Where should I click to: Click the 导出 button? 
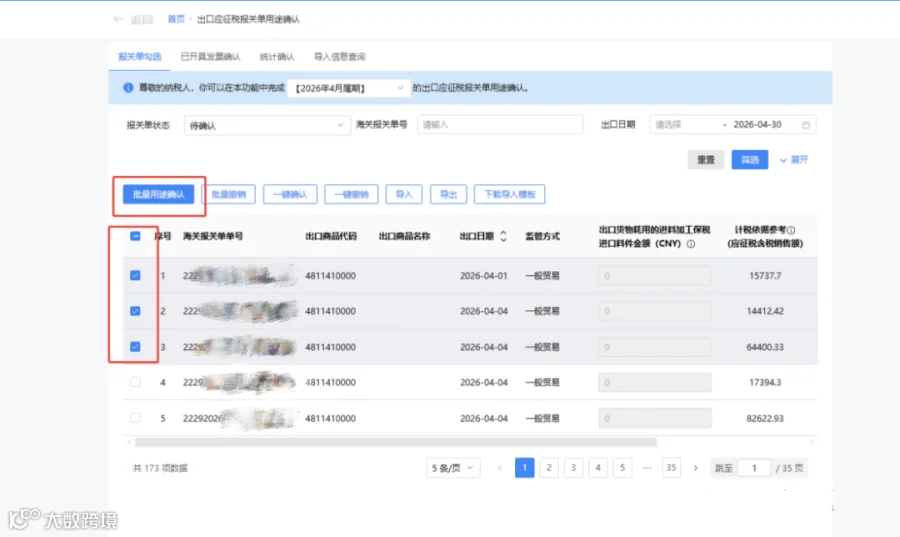448,194
